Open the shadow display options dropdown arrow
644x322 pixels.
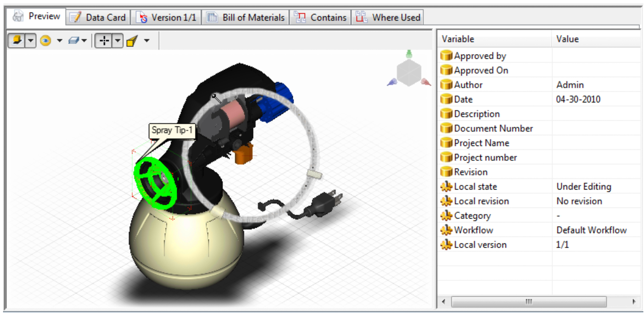(x=31, y=41)
